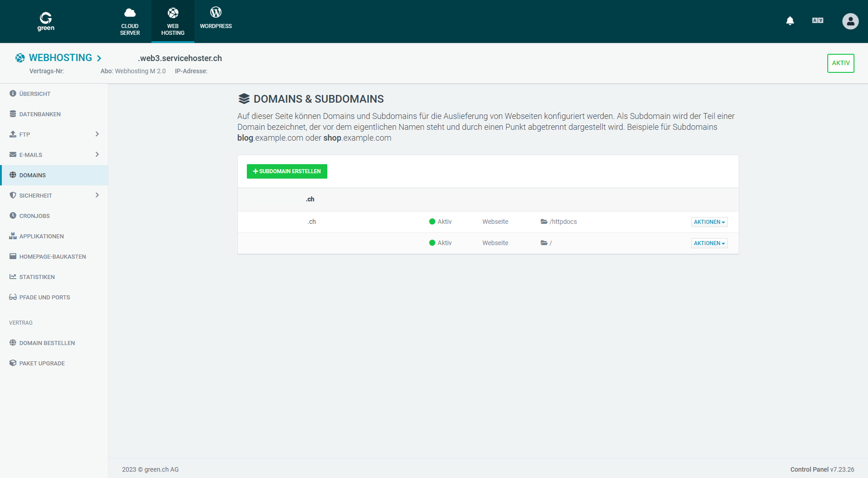Open the Cloud Server section

[130, 20]
